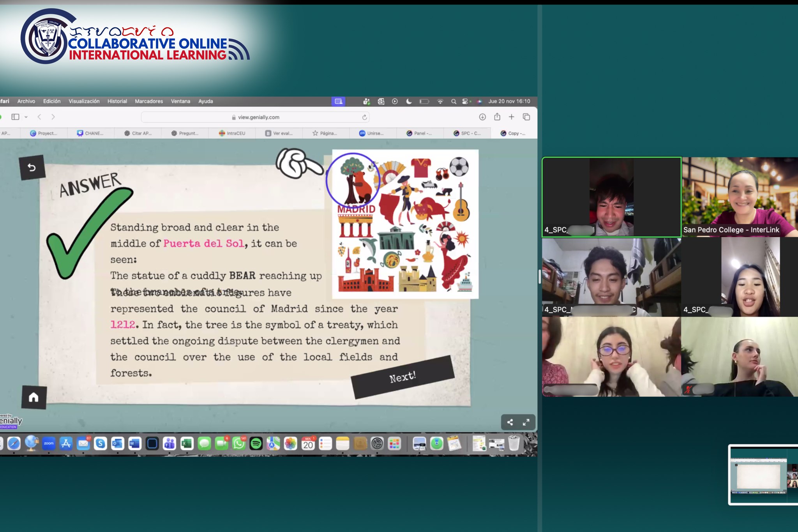Open Spotify from the dock
The height and width of the screenshot is (532, 798).
[256, 444]
